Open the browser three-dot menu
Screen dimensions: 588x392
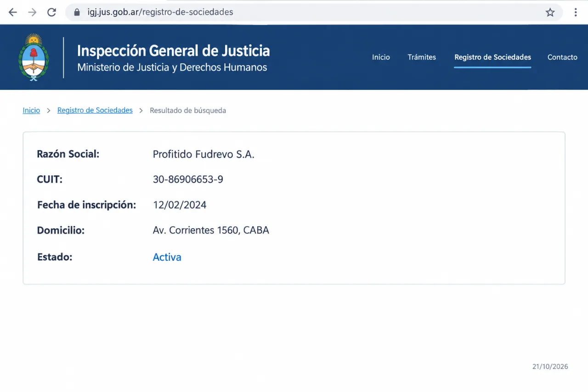pyautogui.click(x=576, y=12)
